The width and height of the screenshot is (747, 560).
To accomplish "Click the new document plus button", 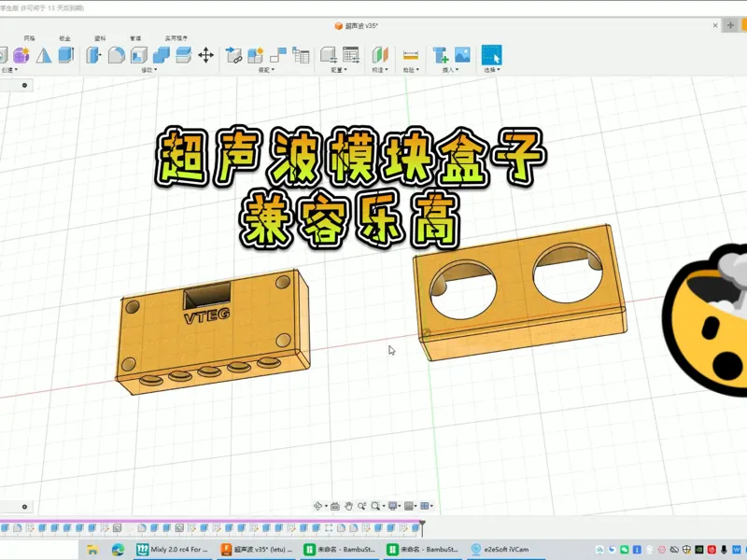I will click(x=730, y=25).
